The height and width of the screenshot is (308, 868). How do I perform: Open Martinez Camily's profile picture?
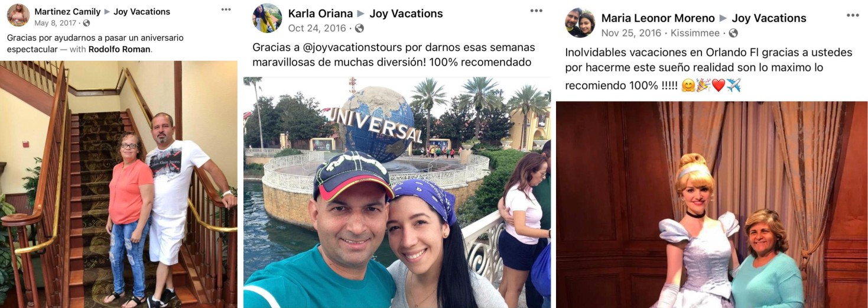[18, 15]
